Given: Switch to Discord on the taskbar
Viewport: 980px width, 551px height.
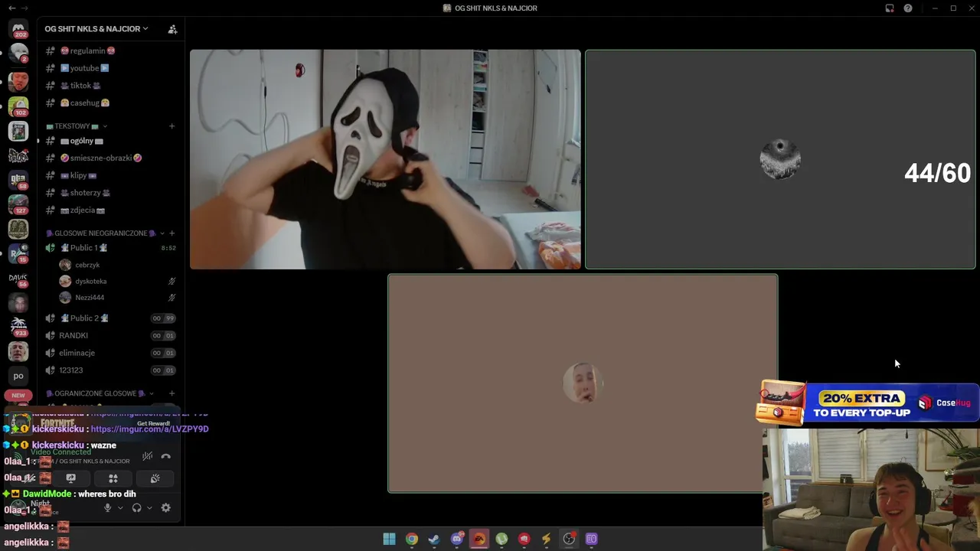Looking at the screenshot, I should 457,540.
